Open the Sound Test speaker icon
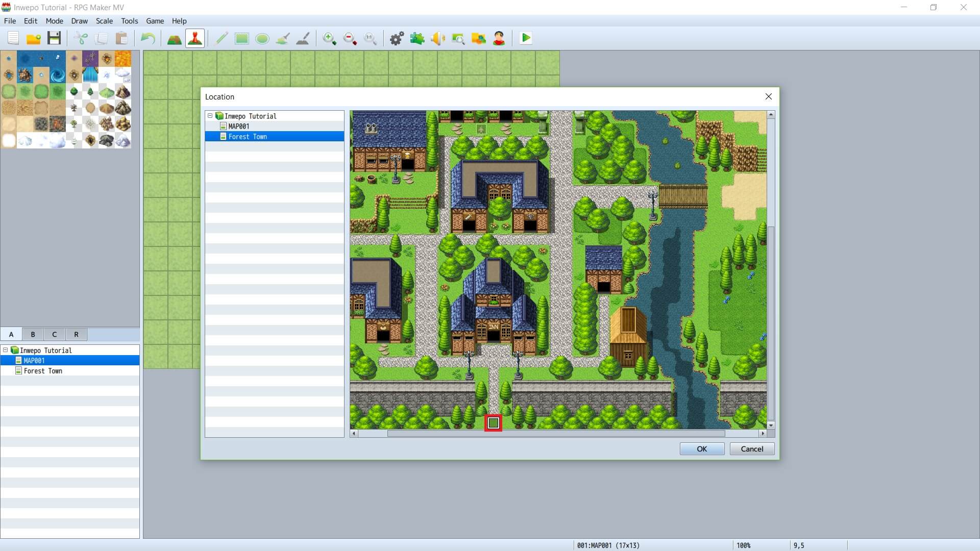 tap(437, 38)
